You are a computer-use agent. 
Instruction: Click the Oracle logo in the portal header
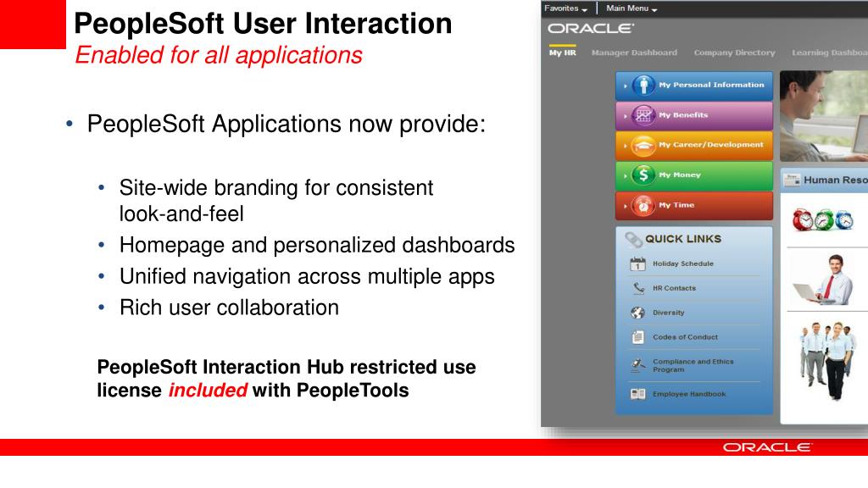[x=590, y=28]
